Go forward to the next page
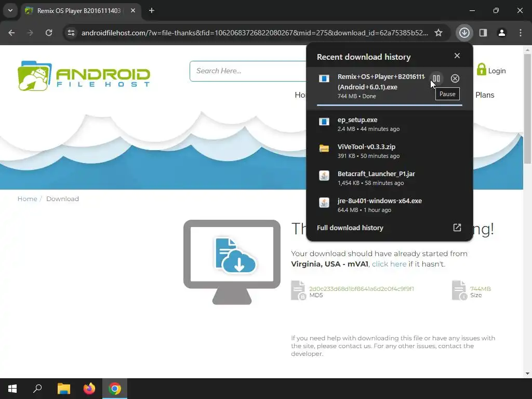This screenshot has height=399, width=532. pos(30,33)
